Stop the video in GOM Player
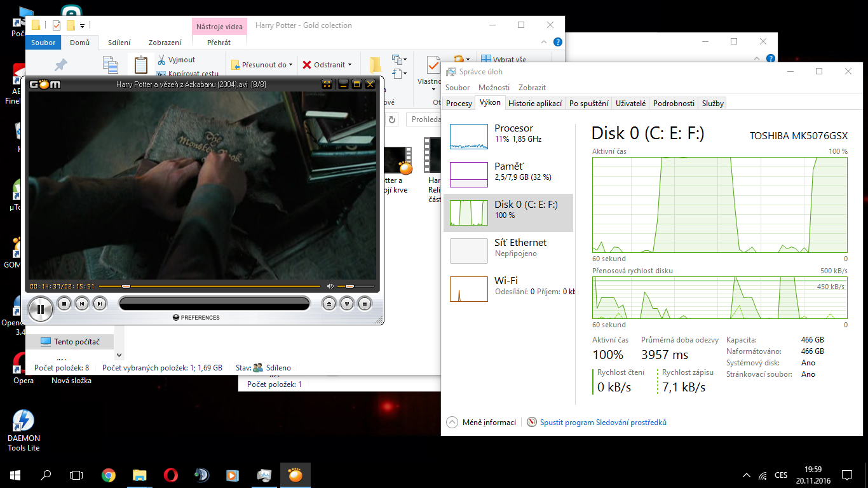868x488 pixels. (x=64, y=304)
